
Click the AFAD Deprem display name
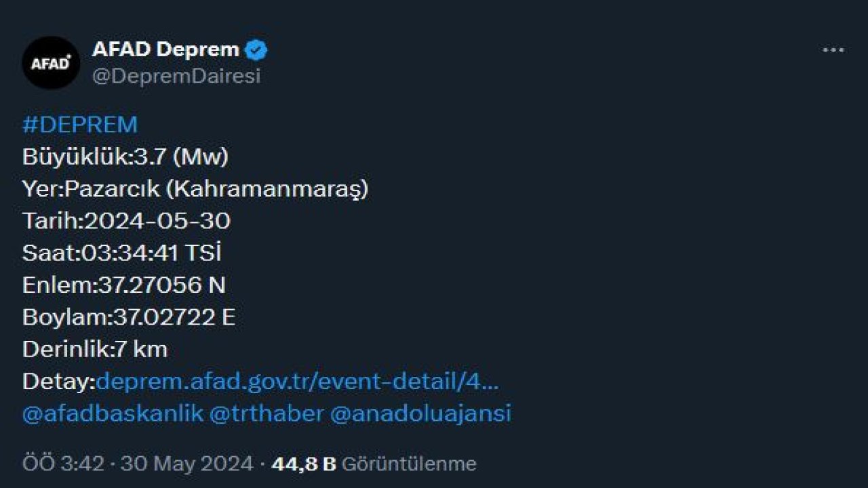click(x=166, y=47)
